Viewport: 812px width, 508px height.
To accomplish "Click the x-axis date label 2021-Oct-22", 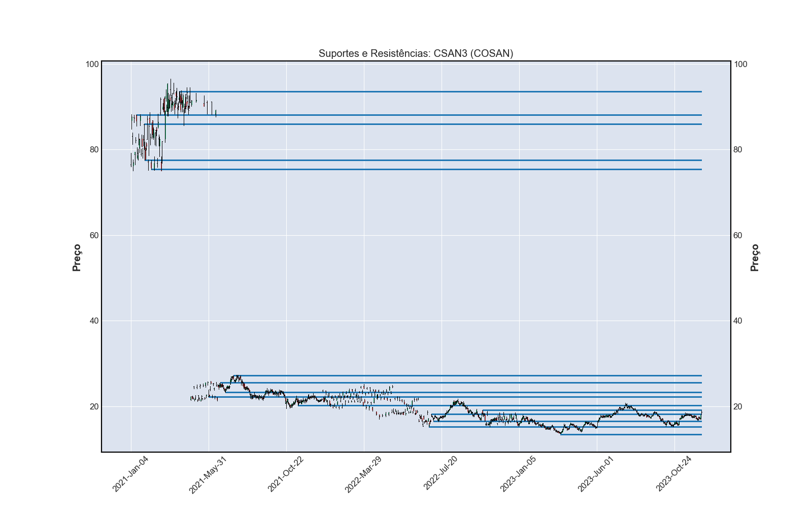I will pos(285,474).
